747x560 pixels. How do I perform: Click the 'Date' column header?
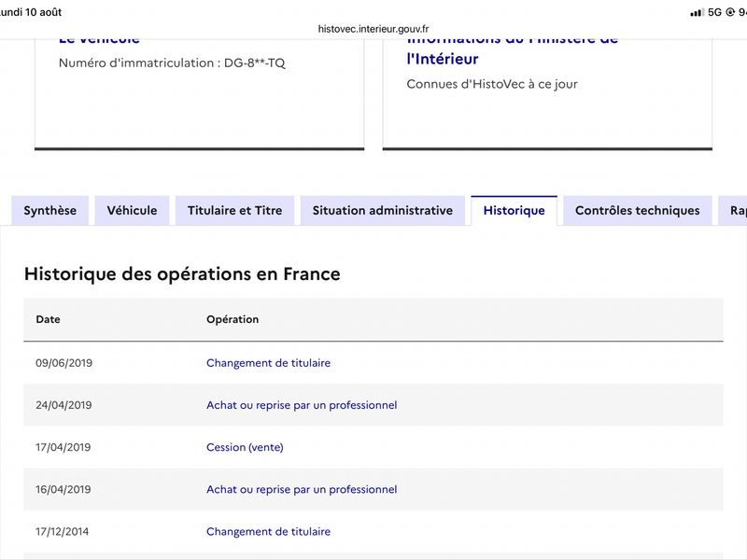click(x=48, y=319)
